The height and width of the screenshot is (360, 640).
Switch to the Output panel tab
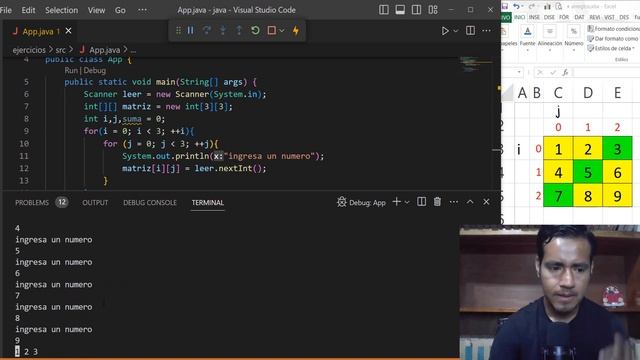(95, 202)
